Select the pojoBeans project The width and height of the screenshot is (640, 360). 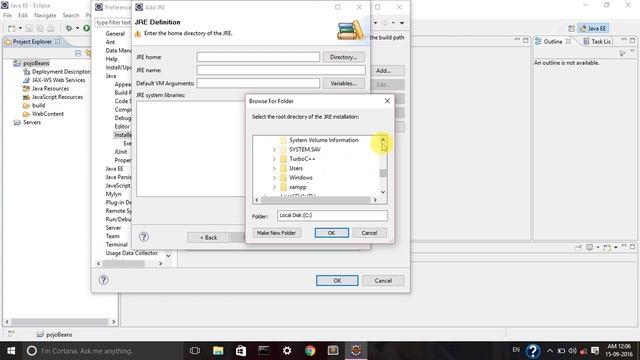tap(36, 63)
